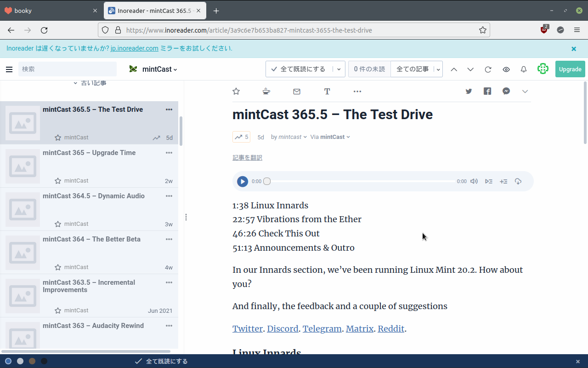Viewport: 588px width, 368px height.
Task: Open a new browser tab
Action: click(x=216, y=11)
